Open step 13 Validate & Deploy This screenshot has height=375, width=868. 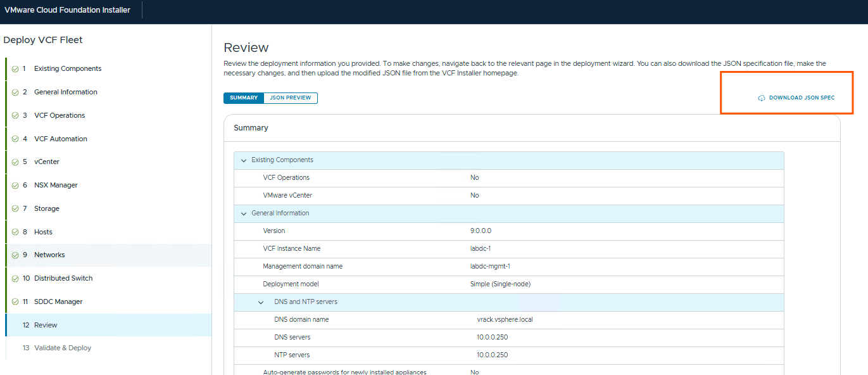pos(108,348)
